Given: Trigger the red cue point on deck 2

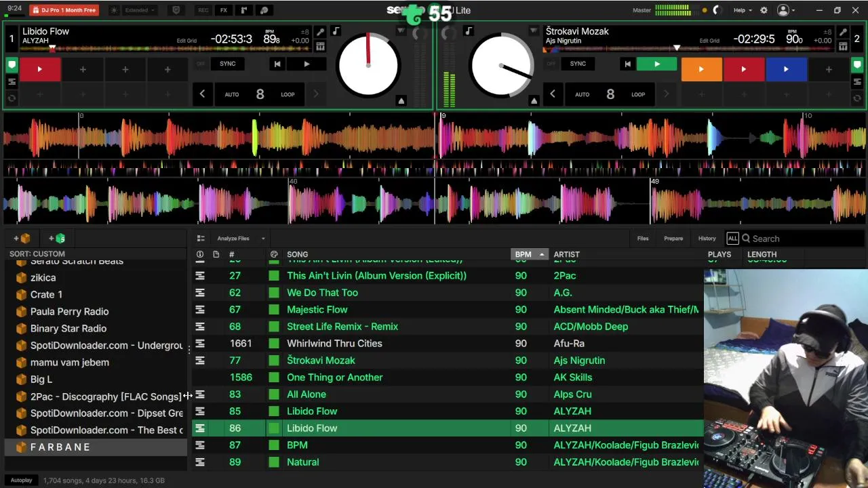Looking at the screenshot, I should point(743,69).
